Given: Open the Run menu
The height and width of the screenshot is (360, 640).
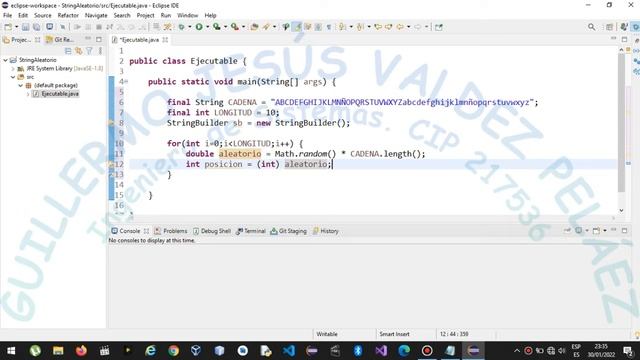Looking at the screenshot, I should point(166,16).
